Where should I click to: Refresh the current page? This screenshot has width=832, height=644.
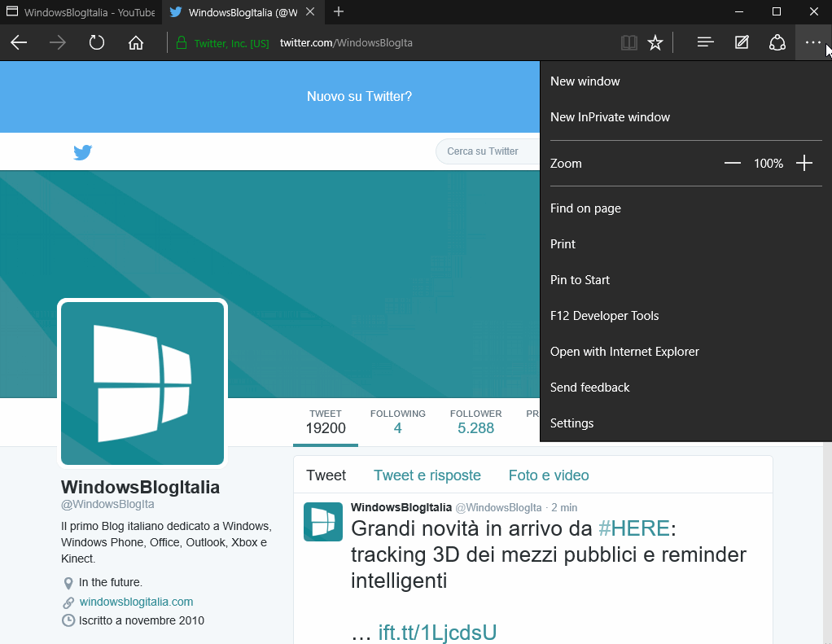point(97,42)
